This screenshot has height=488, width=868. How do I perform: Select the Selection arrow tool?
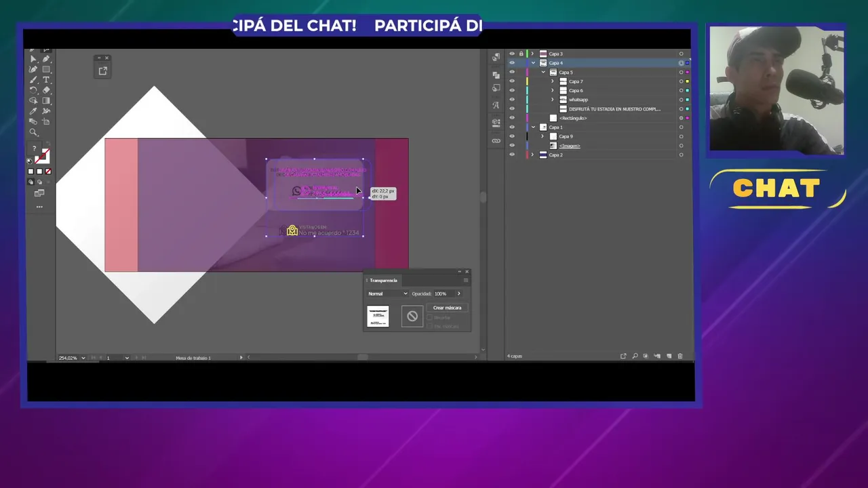tap(33, 58)
